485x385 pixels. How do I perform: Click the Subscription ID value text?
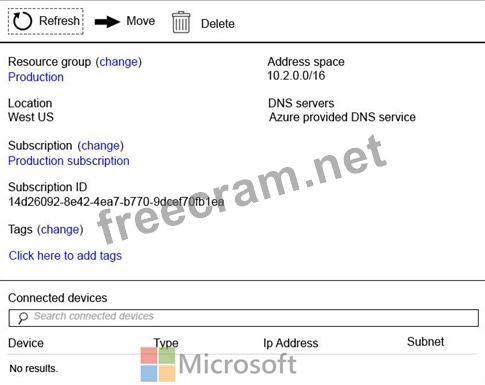pos(116,202)
